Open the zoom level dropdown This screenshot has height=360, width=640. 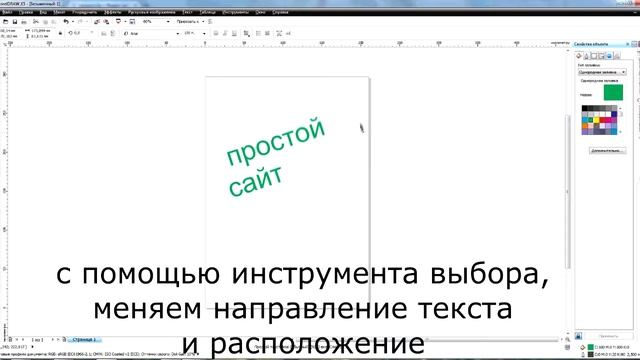click(x=168, y=22)
